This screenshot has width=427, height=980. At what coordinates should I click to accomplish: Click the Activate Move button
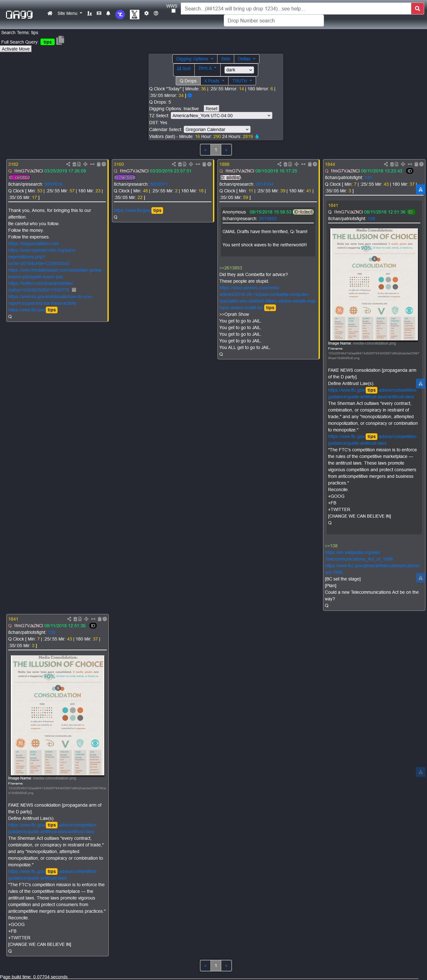(x=15, y=49)
